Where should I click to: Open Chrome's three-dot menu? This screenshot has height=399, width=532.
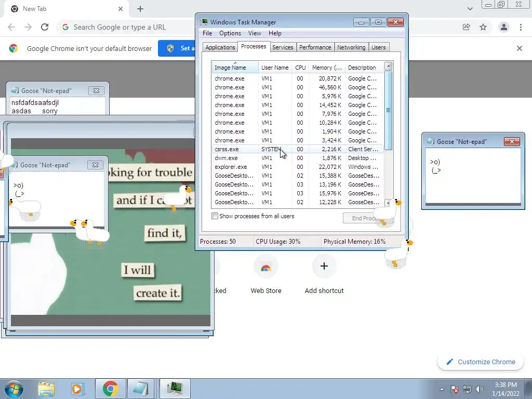point(521,27)
